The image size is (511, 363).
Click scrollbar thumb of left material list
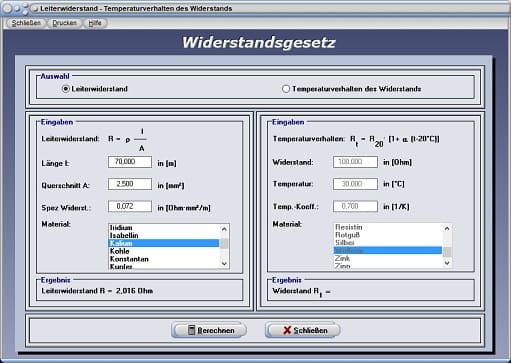[x=224, y=244]
